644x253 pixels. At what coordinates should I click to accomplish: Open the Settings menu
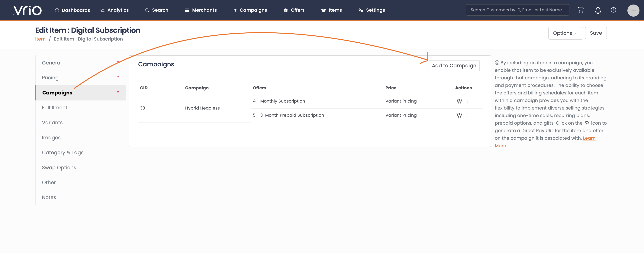tap(372, 10)
